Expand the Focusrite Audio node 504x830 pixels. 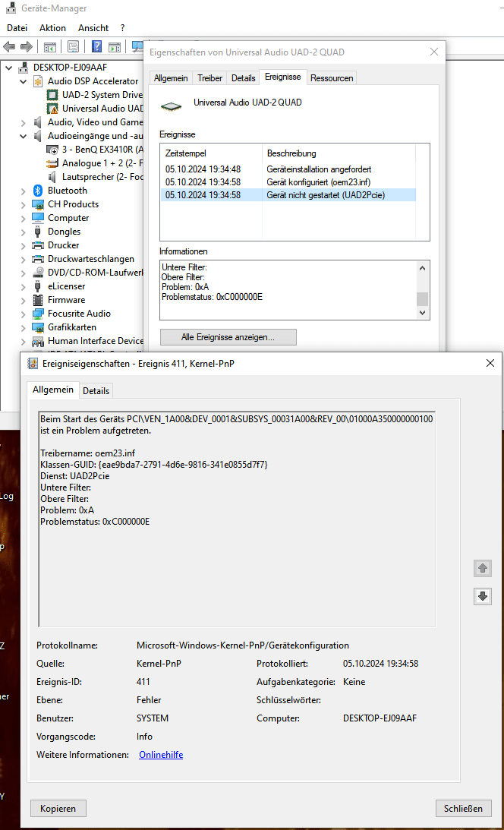24,314
